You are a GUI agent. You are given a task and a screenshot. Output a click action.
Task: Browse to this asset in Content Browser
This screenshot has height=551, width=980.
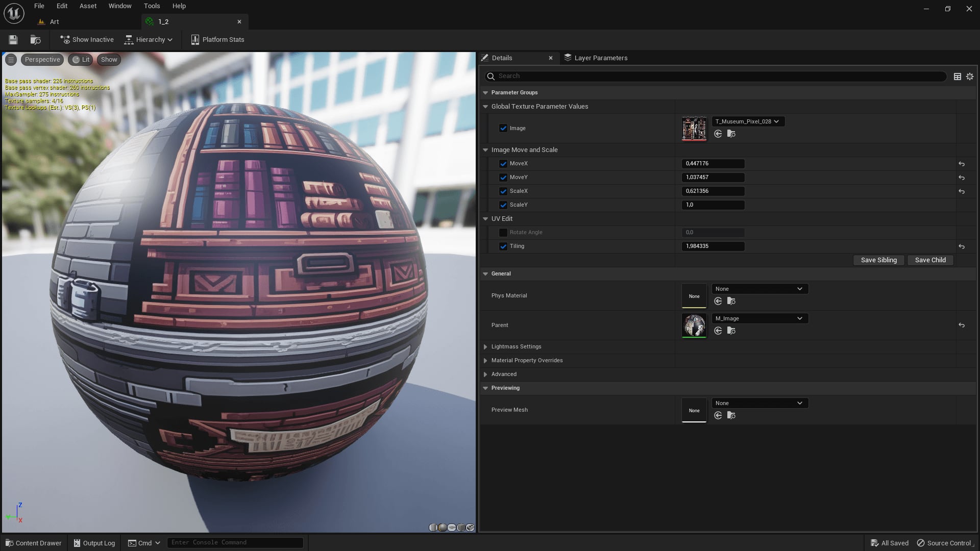(36, 39)
